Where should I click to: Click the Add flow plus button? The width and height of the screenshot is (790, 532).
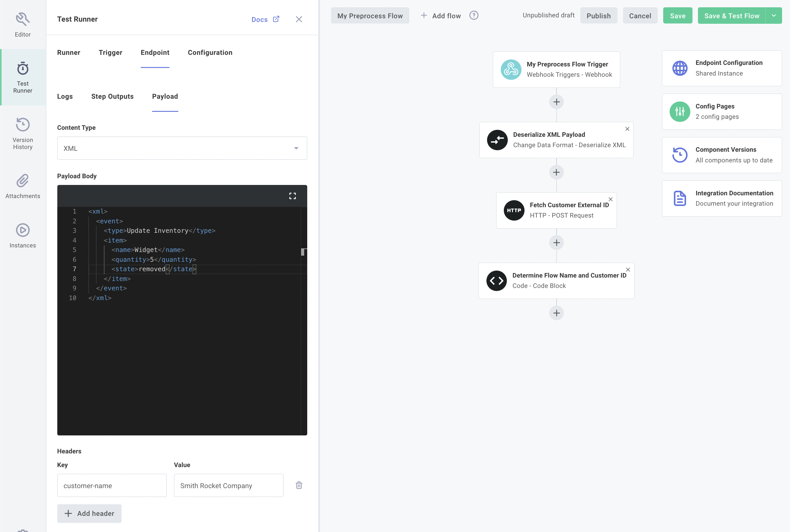point(424,16)
